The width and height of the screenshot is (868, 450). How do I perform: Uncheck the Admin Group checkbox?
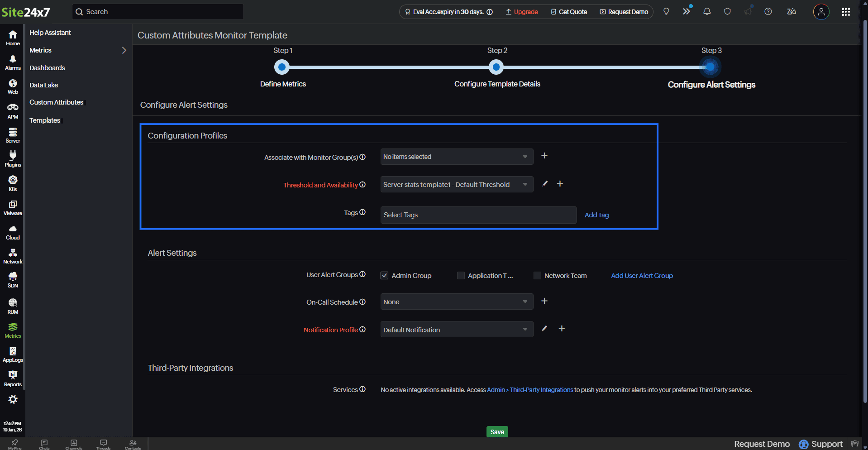pos(384,276)
